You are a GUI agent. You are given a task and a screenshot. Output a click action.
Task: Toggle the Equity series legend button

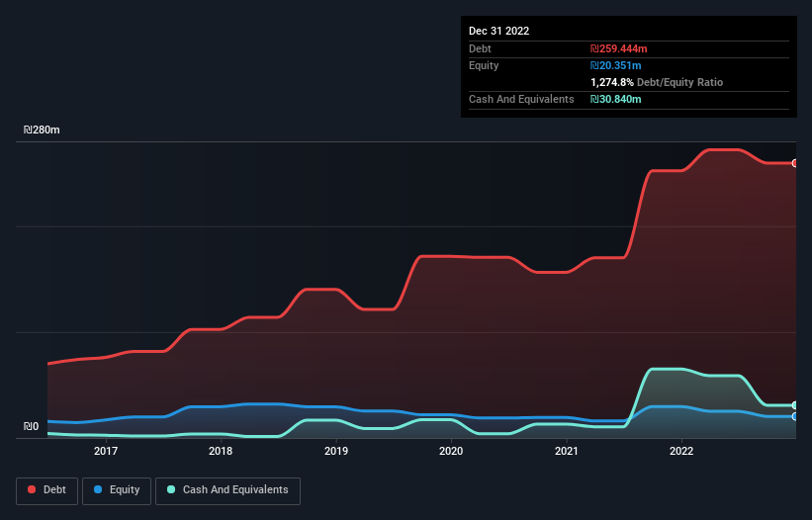tap(117, 490)
